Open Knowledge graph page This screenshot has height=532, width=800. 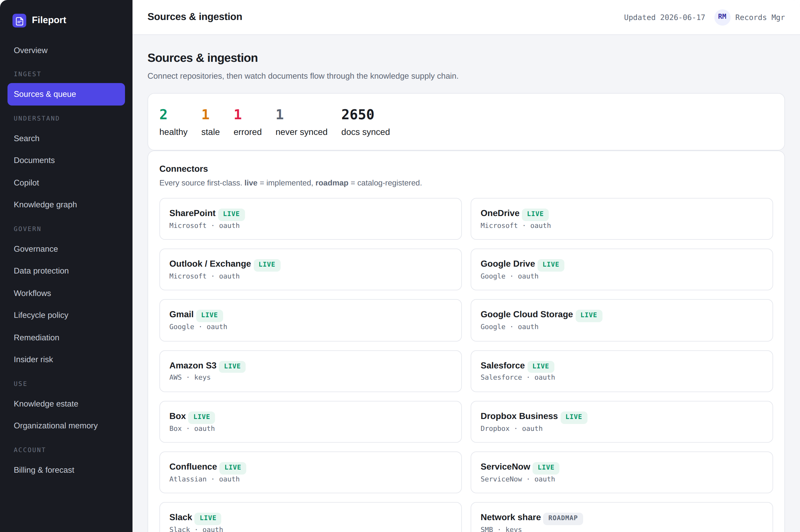tap(66, 204)
